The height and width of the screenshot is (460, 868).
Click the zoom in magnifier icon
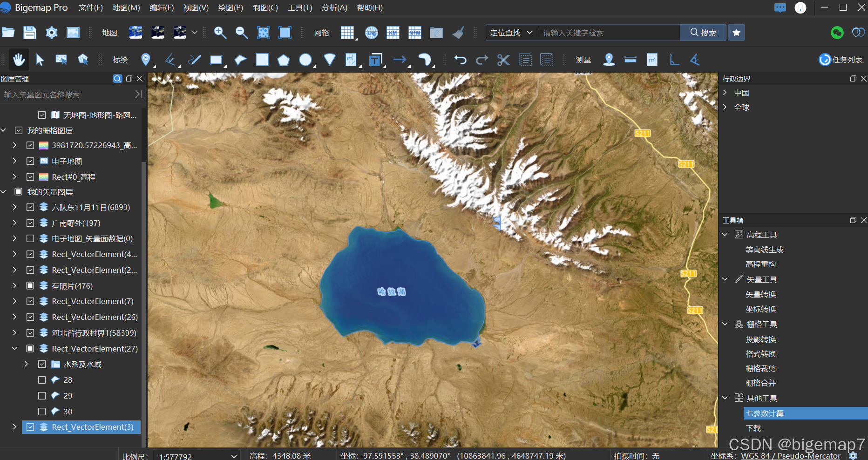pos(220,33)
